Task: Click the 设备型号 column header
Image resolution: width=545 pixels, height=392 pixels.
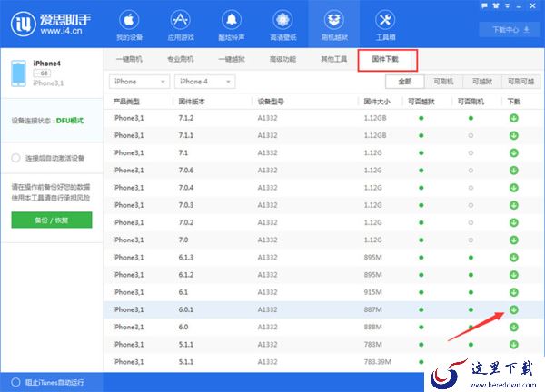Action: click(x=271, y=102)
